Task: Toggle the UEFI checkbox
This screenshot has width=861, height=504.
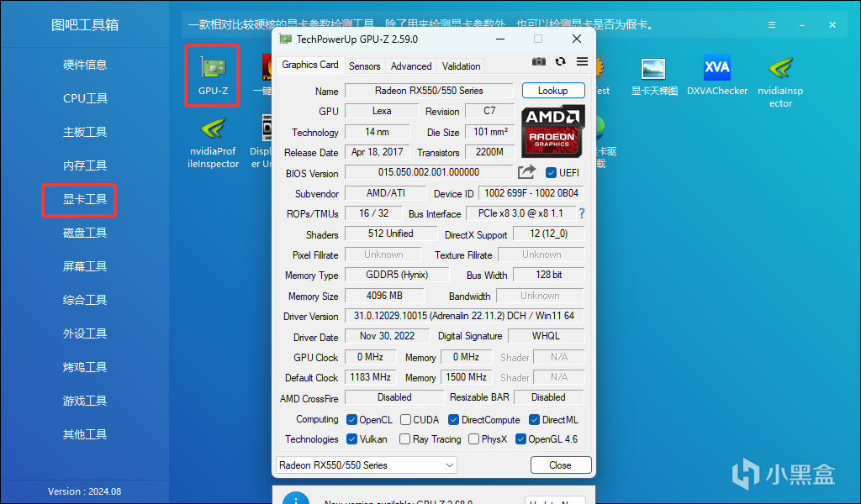Action: pos(551,173)
